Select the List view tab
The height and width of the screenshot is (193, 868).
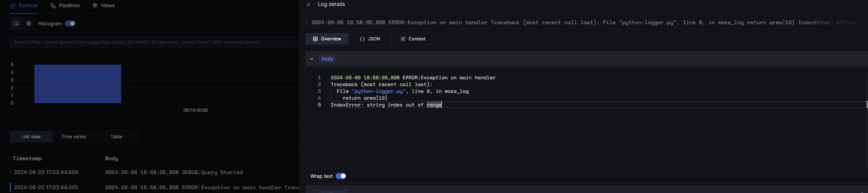click(31, 137)
